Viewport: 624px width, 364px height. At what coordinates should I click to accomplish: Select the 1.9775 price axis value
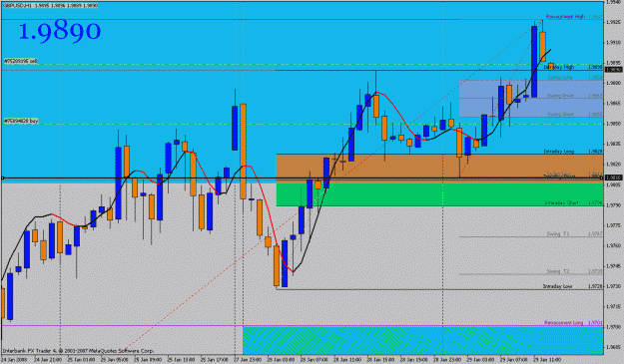point(613,225)
